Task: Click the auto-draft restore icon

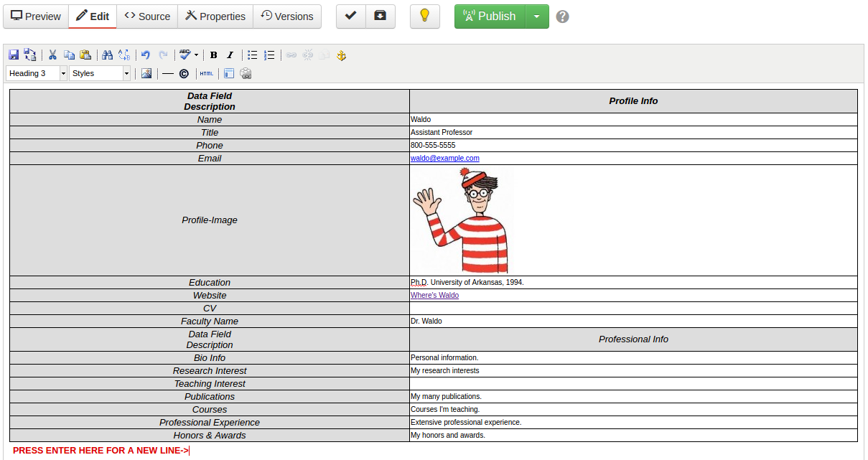Action: coord(29,55)
